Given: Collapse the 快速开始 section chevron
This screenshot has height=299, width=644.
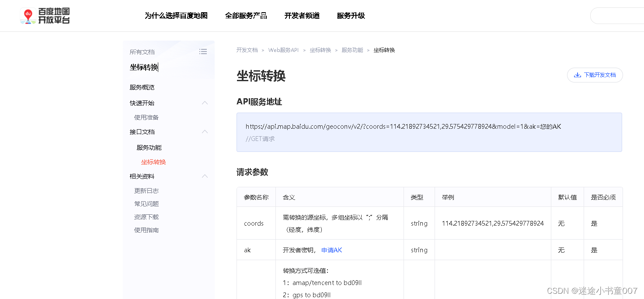Looking at the screenshot, I should click(x=205, y=103).
